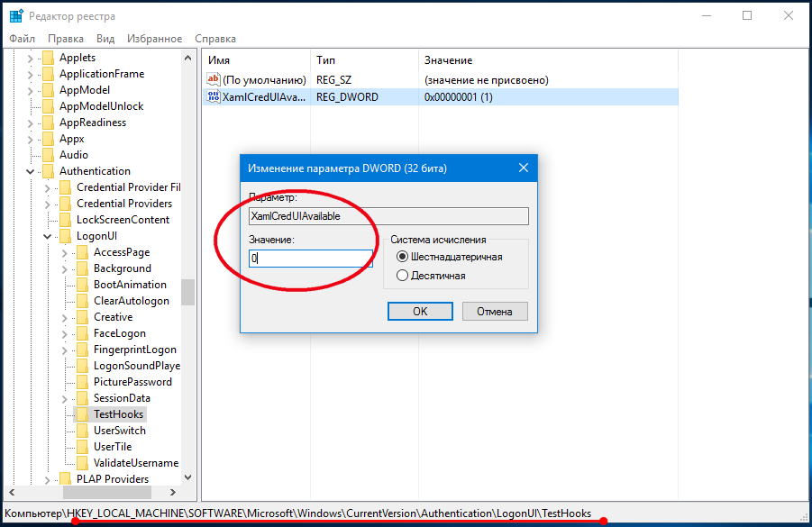
Task: Open the Правка menu
Action: 66,39
